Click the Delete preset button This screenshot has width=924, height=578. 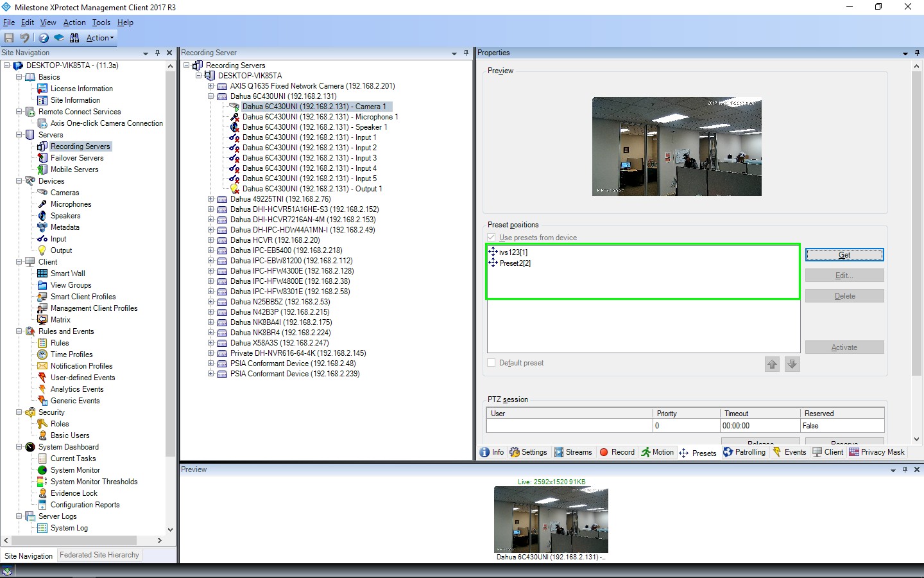tap(844, 296)
